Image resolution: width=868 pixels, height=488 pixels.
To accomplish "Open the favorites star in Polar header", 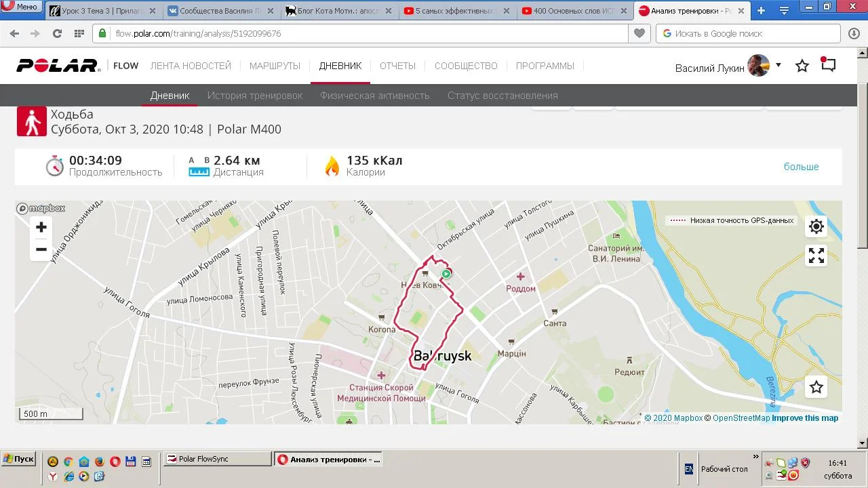I will pyautogui.click(x=802, y=66).
